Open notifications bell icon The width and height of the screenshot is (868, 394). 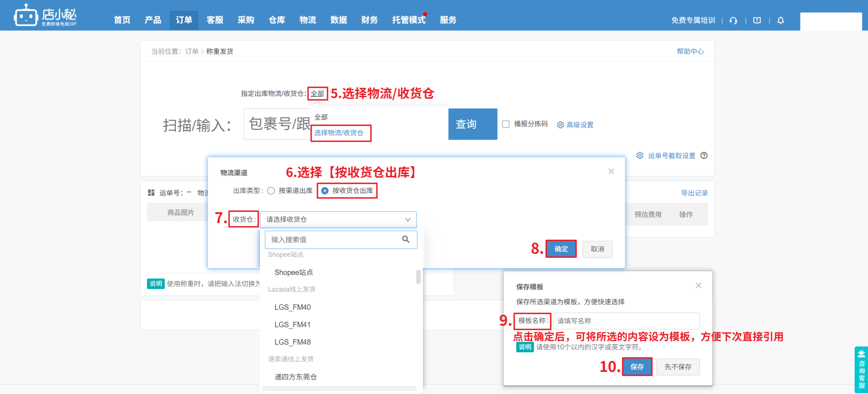pyautogui.click(x=780, y=21)
